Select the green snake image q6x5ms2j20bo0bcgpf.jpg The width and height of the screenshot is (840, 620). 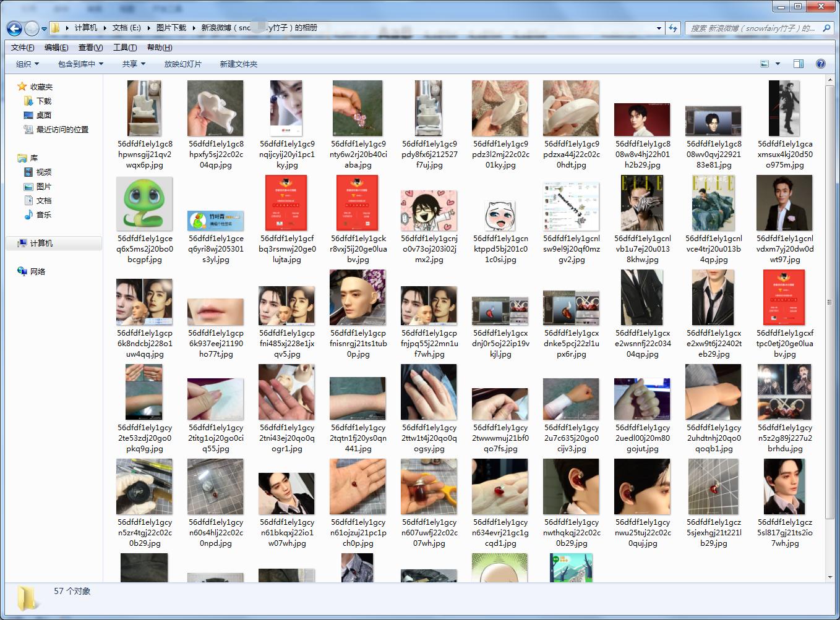click(145, 203)
